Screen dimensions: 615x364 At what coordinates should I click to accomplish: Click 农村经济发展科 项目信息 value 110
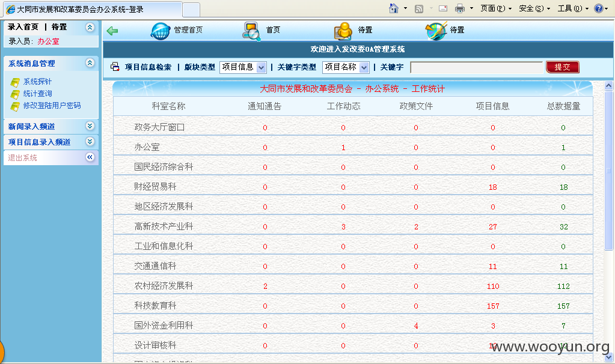tap(493, 287)
